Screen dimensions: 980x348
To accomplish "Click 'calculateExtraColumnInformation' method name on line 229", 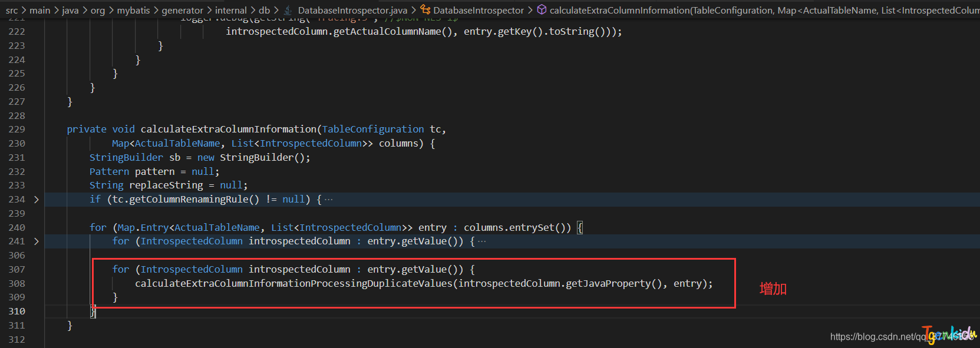I will [229, 130].
